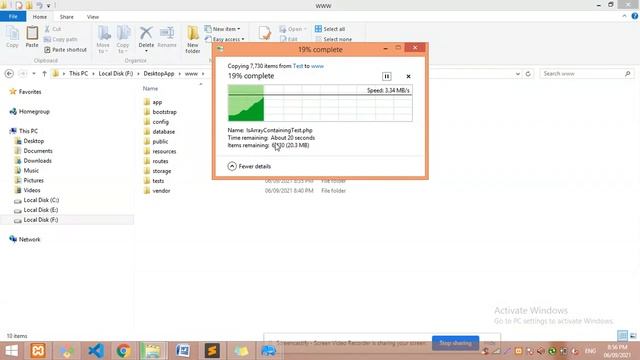Open Homegroup in navigation pane
The width and height of the screenshot is (640, 360).
(x=29, y=111)
